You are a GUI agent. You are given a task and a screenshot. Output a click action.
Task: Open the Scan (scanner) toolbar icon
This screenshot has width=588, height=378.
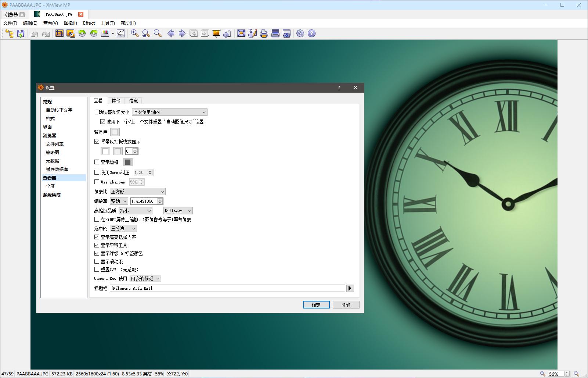coord(275,33)
